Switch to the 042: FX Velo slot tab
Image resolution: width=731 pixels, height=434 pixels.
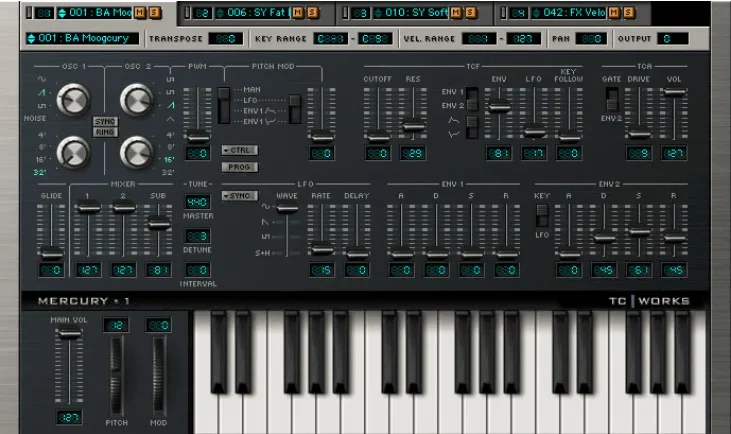(x=572, y=13)
